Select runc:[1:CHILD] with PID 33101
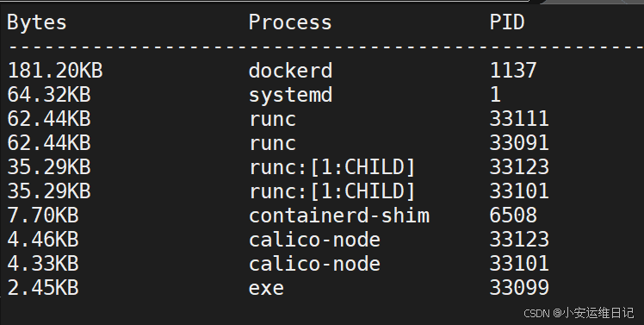The image size is (644, 325). tap(332, 191)
